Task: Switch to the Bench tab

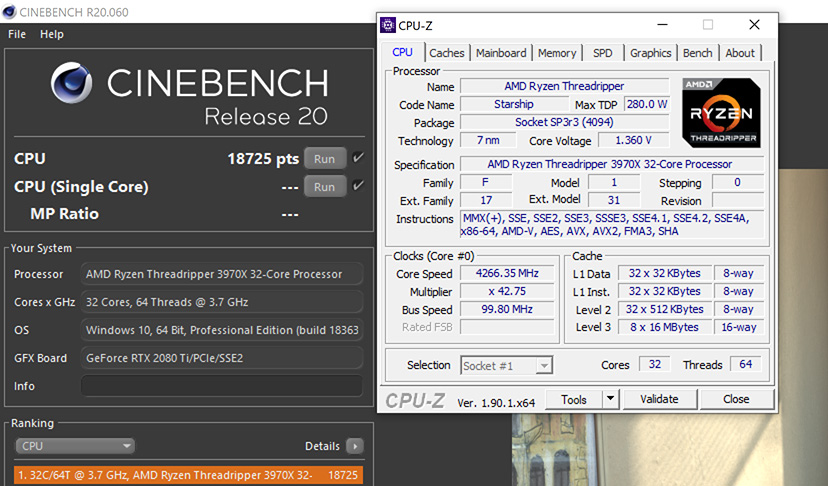Action: [x=698, y=53]
